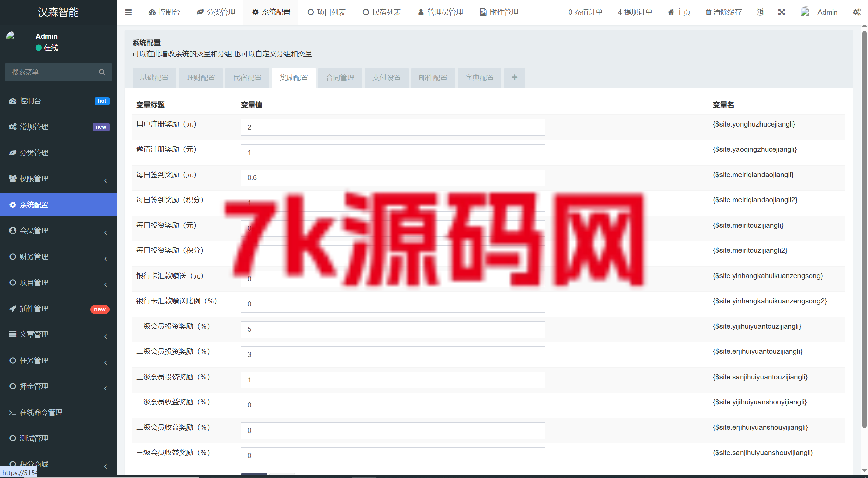The image size is (868, 478).
Task: Open the 合同管理 config tab
Action: (x=340, y=78)
